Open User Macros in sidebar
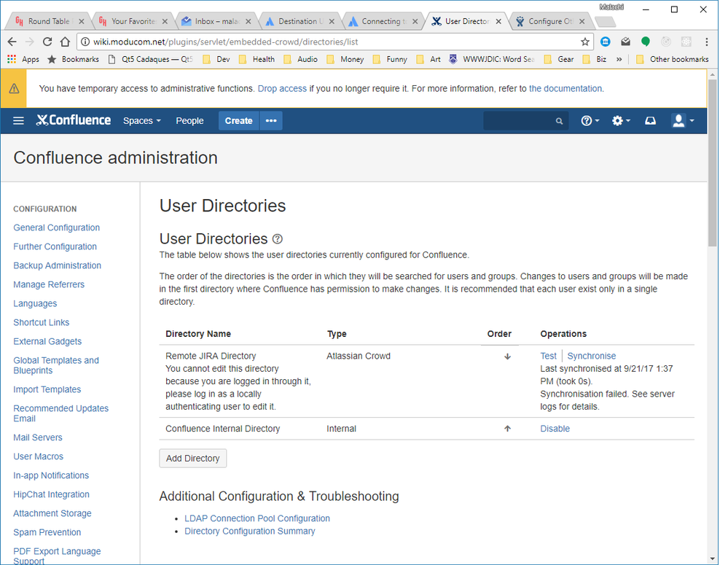 point(38,457)
